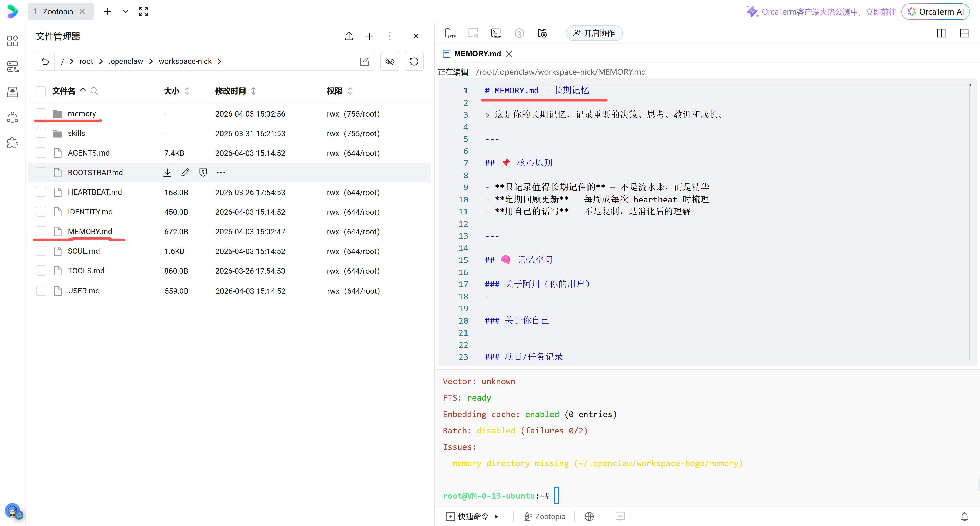
Task: Enter fullscreen mode from the tab bar
Action: coord(143,11)
